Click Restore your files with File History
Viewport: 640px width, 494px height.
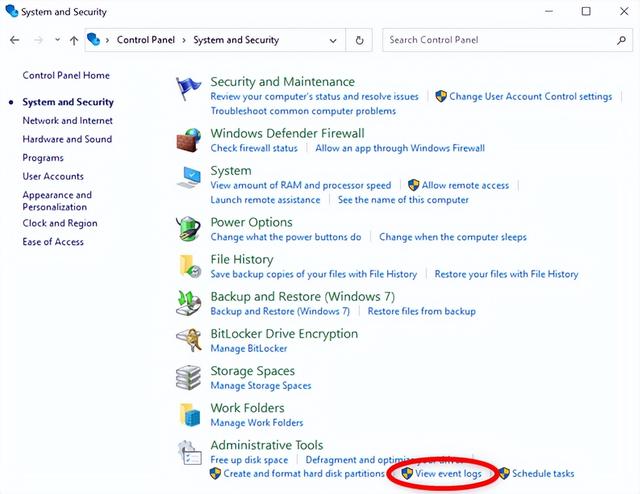click(507, 274)
